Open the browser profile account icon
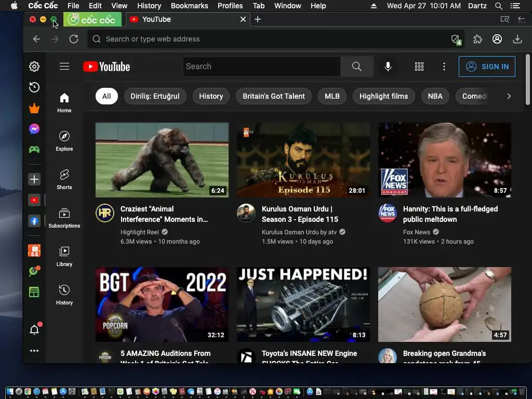 497,39
